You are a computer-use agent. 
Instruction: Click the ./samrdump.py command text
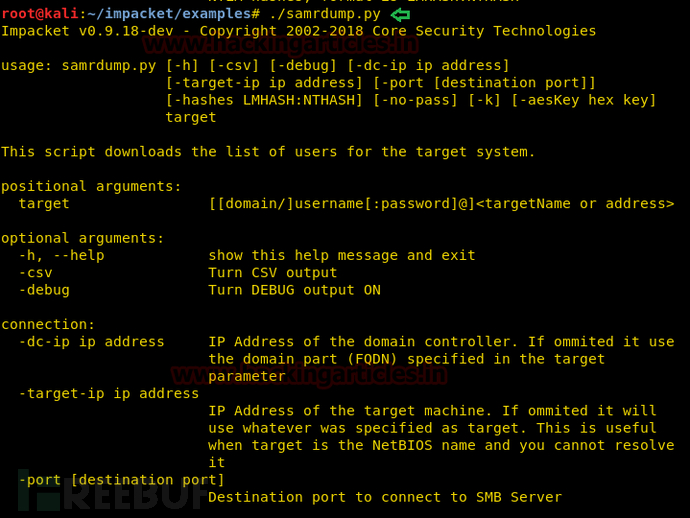click(x=325, y=14)
